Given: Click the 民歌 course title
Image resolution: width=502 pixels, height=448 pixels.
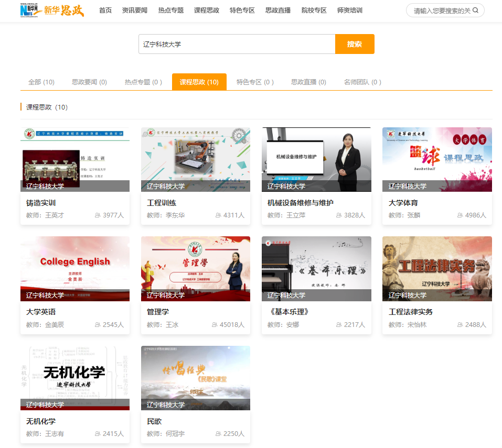Looking at the screenshot, I should (x=154, y=421).
